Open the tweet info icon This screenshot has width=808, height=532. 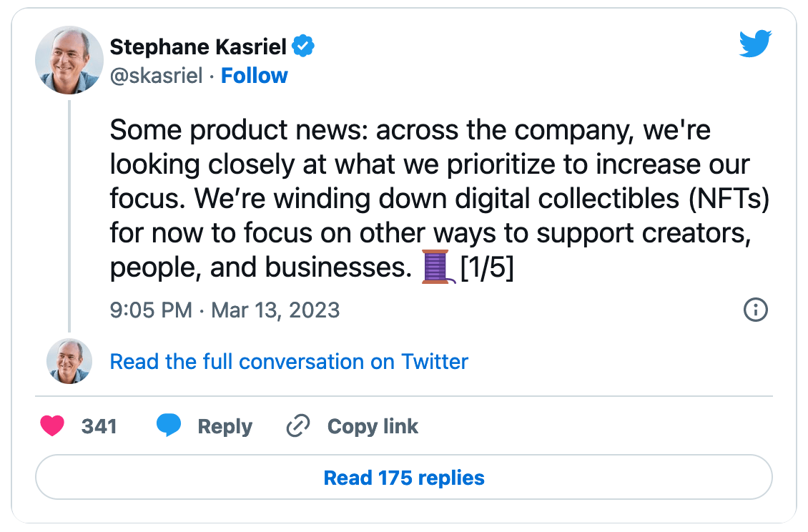(756, 310)
